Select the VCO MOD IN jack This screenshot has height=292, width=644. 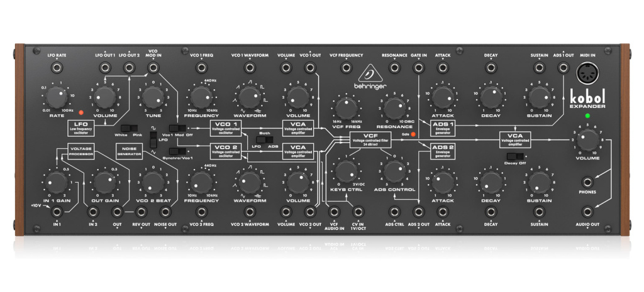(153, 67)
